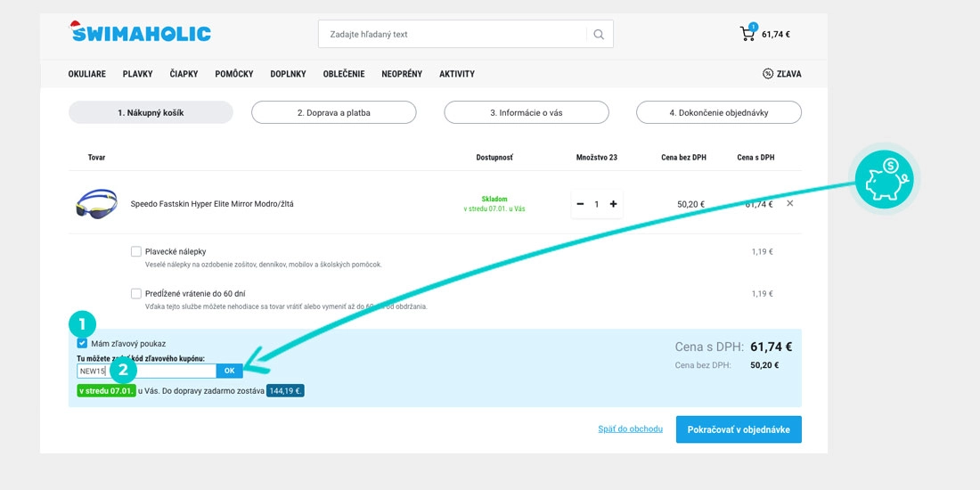
Task: Remove Speedo goggles with X icon
Action: [x=790, y=204]
